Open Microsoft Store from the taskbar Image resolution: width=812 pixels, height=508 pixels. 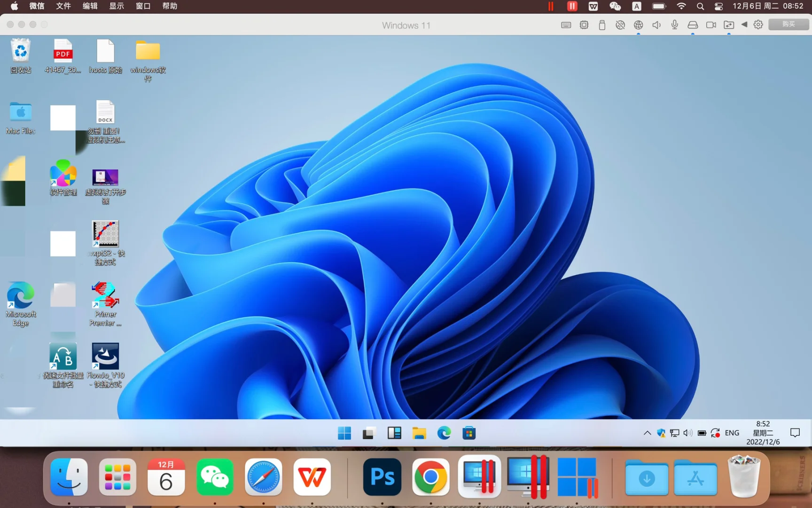[x=469, y=433]
